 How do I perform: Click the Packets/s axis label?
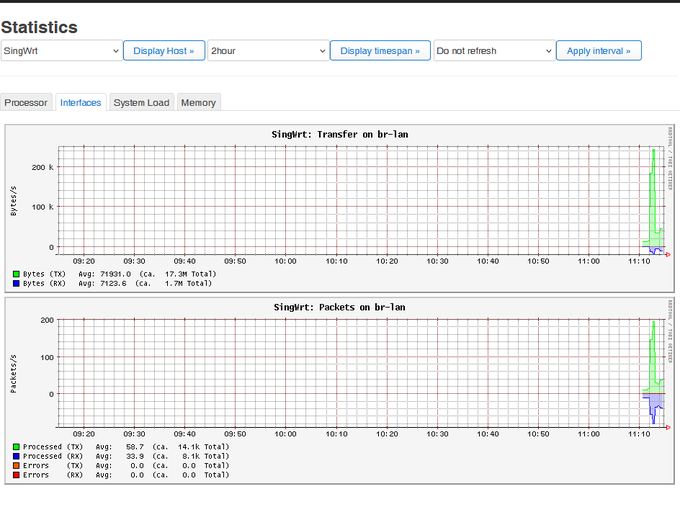(13, 374)
